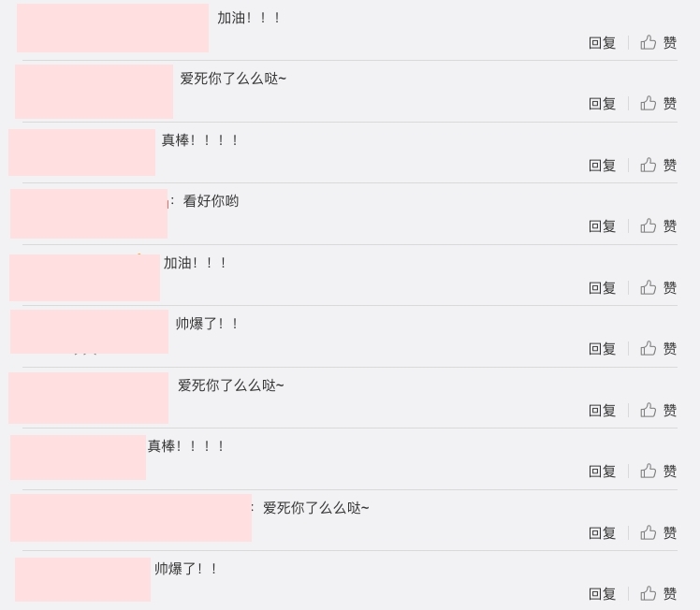The width and height of the screenshot is (700, 610).
Task: Reply to the first comment "加油！！！"
Action: click(x=602, y=43)
